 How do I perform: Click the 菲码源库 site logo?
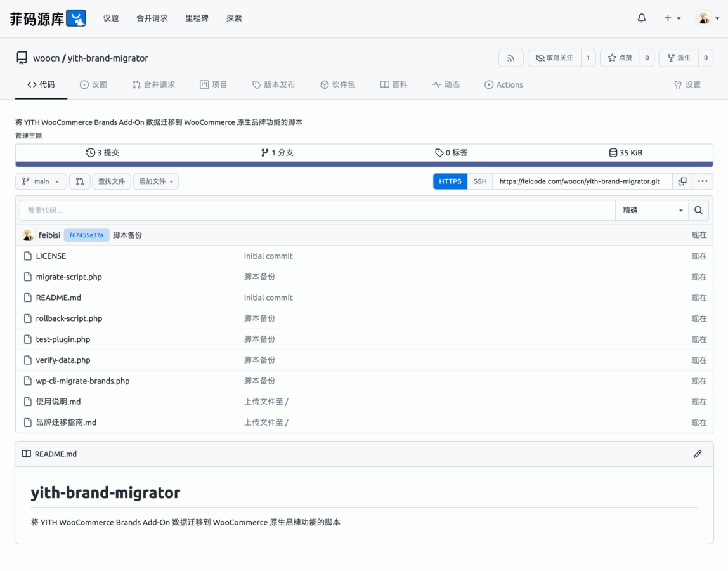click(48, 18)
